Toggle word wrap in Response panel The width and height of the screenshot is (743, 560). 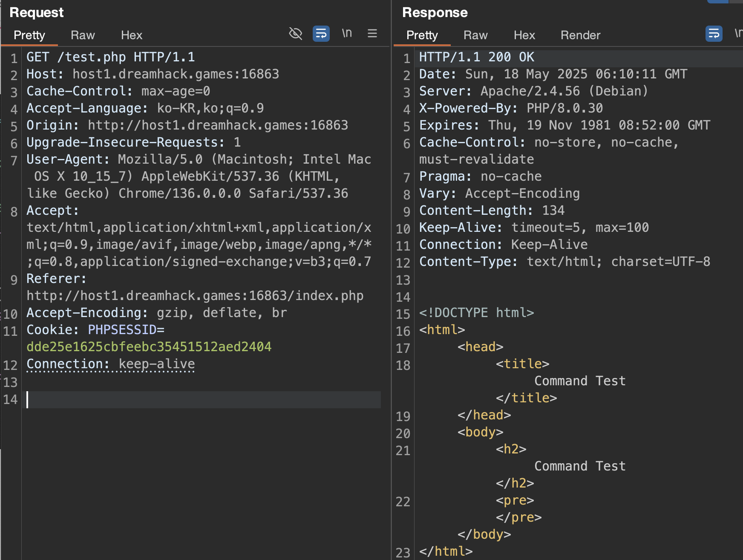point(714,33)
